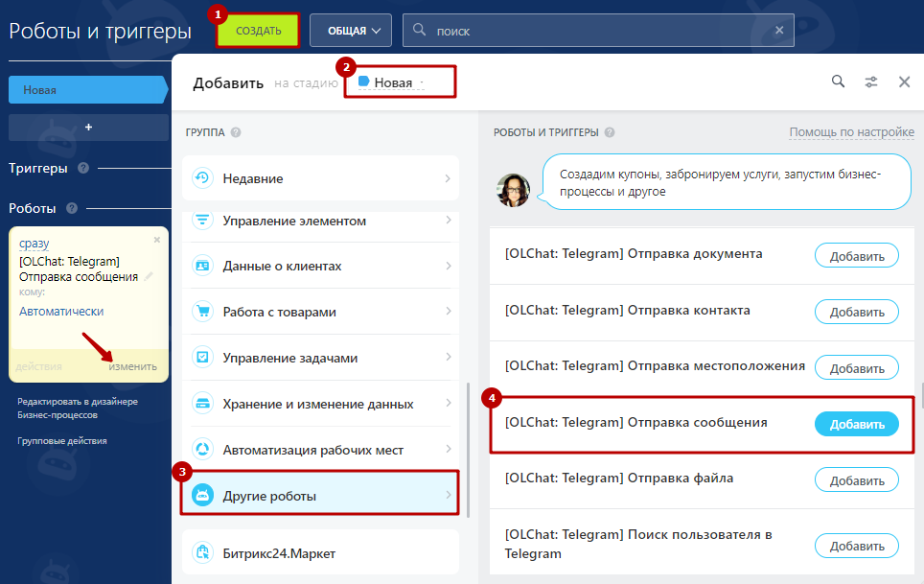Viewport: 924px width, 584px height.
Task: Click the green СОЗДАТЬ button
Action: tap(258, 31)
